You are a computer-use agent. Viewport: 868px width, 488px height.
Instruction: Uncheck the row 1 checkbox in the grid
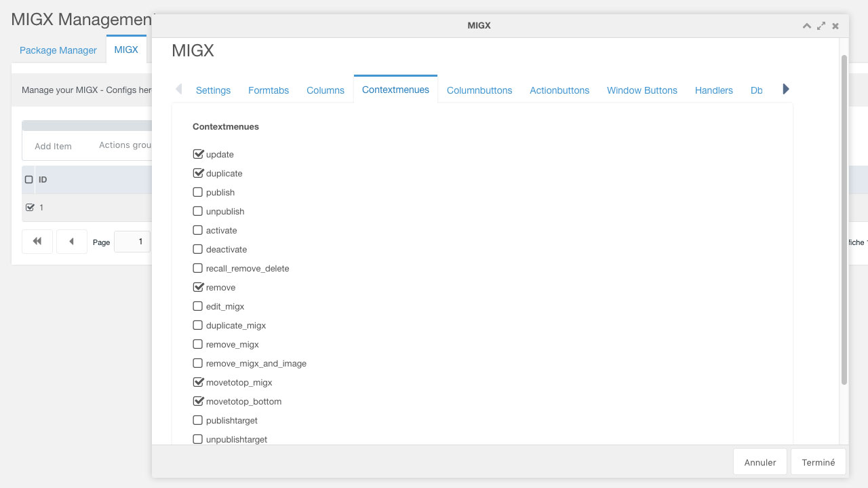29,208
